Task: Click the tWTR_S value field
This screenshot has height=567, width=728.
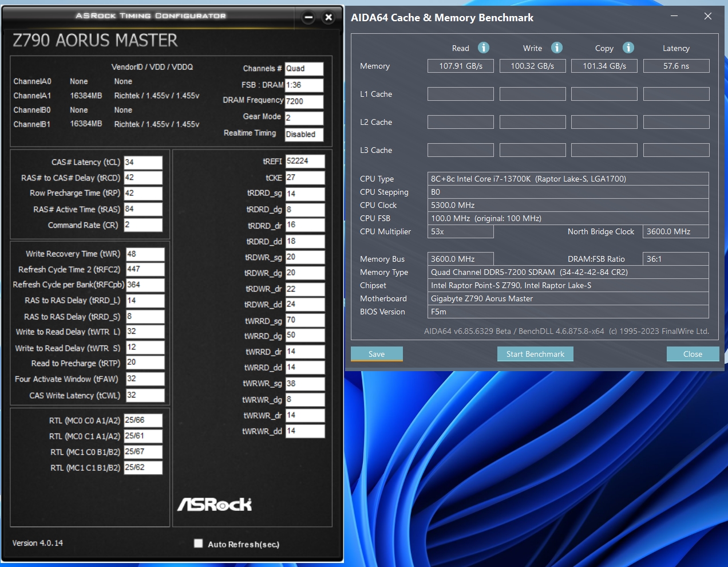Action: [145, 348]
